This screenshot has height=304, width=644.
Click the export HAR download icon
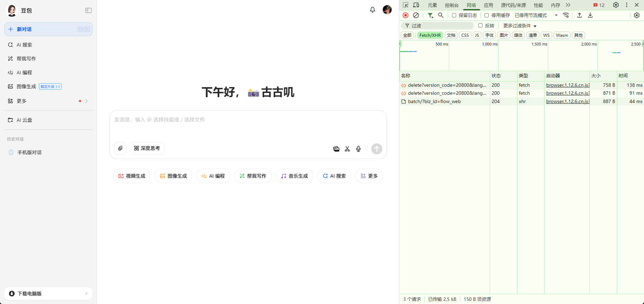tap(590, 15)
